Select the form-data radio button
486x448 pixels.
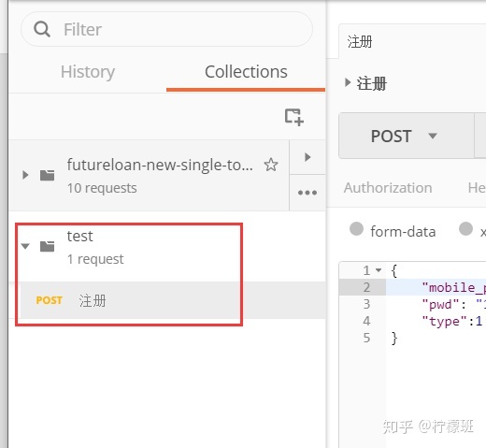pos(356,228)
